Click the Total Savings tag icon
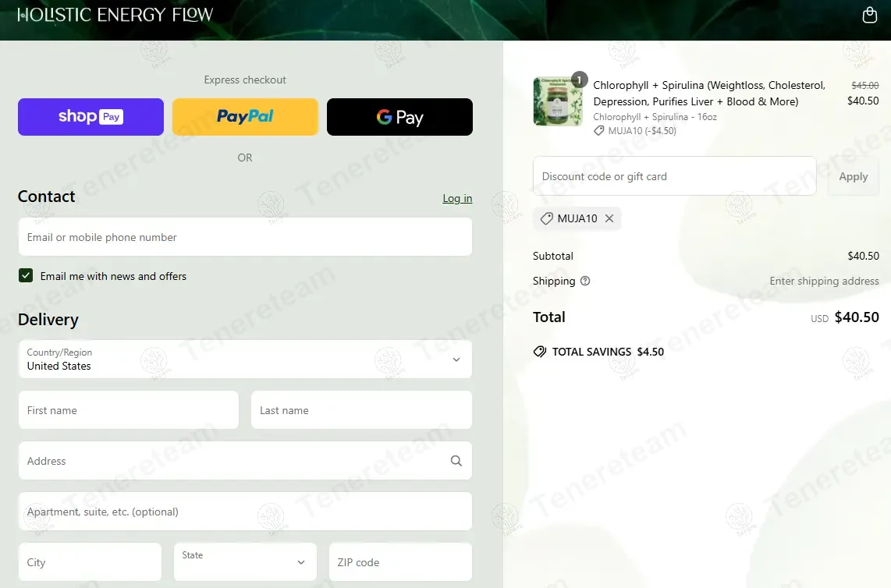The width and height of the screenshot is (891, 588). (540, 352)
